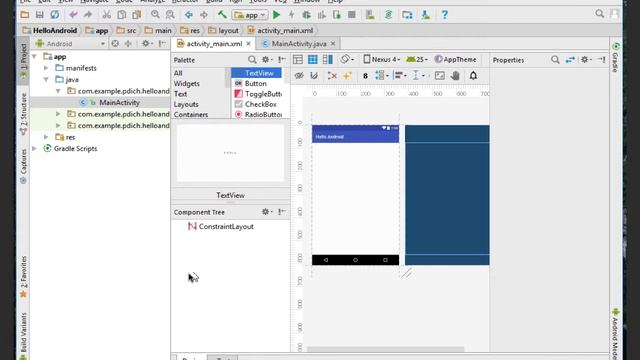Click the Debug app bug icon
This screenshot has height=360, width=640.
point(307,15)
